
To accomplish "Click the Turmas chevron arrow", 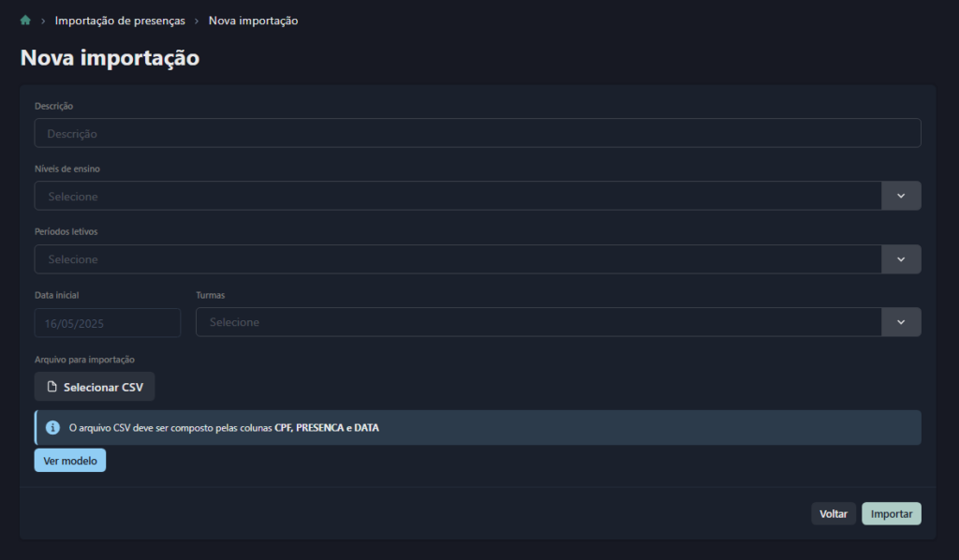I will pyautogui.click(x=901, y=322).
